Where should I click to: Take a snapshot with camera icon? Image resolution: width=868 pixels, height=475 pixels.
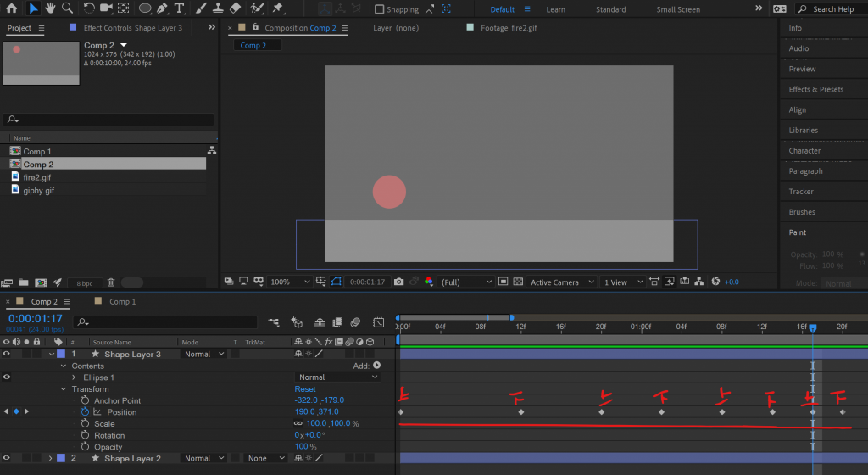click(x=398, y=282)
